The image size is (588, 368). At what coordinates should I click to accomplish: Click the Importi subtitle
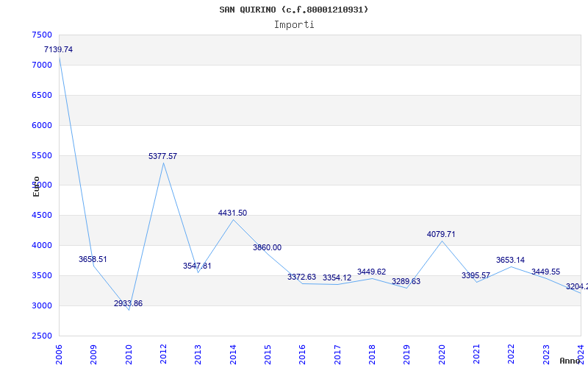[294, 25]
